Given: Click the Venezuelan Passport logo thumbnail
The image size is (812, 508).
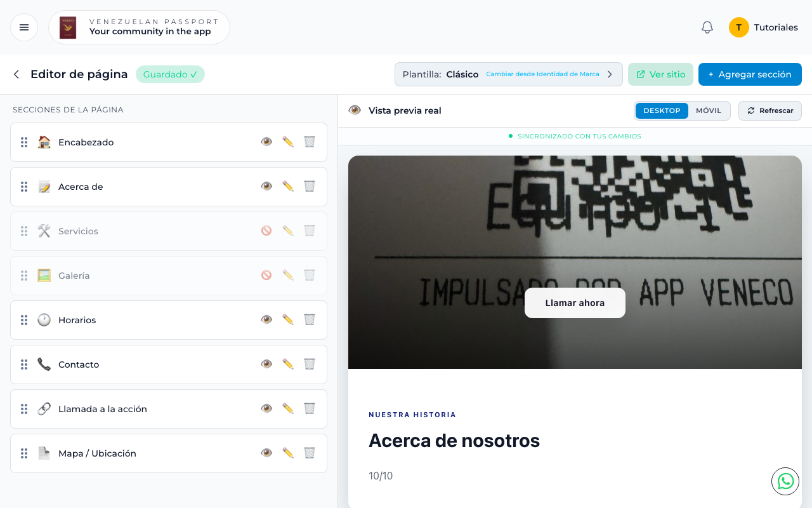Looking at the screenshot, I should [x=68, y=27].
